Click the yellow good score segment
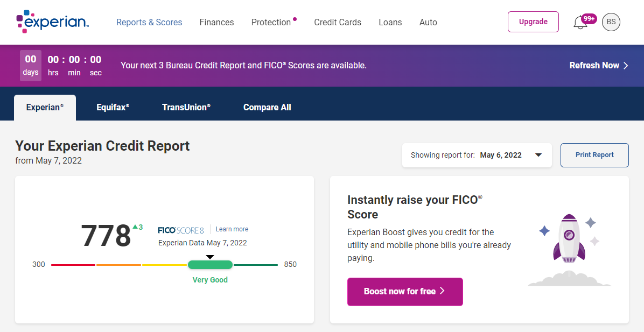The height and width of the screenshot is (332, 644). click(x=164, y=265)
